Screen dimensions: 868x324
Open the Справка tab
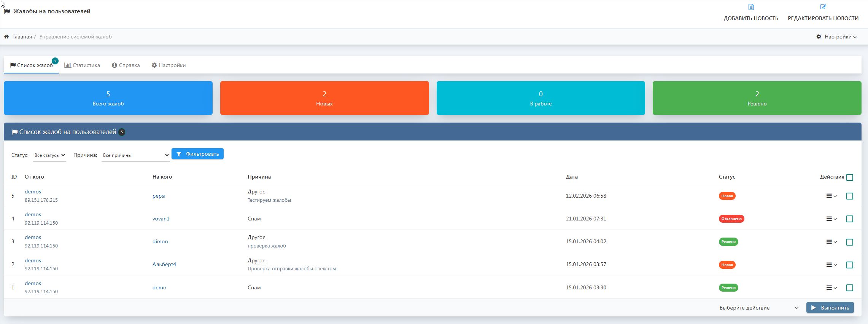click(126, 65)
